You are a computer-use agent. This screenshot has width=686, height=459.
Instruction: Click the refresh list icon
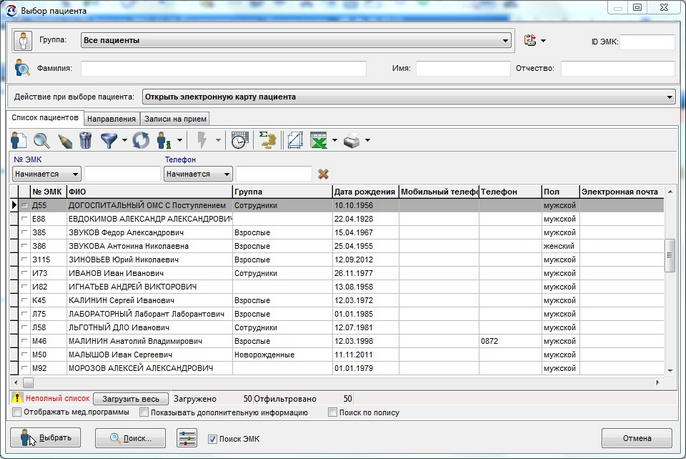(141, 140)
